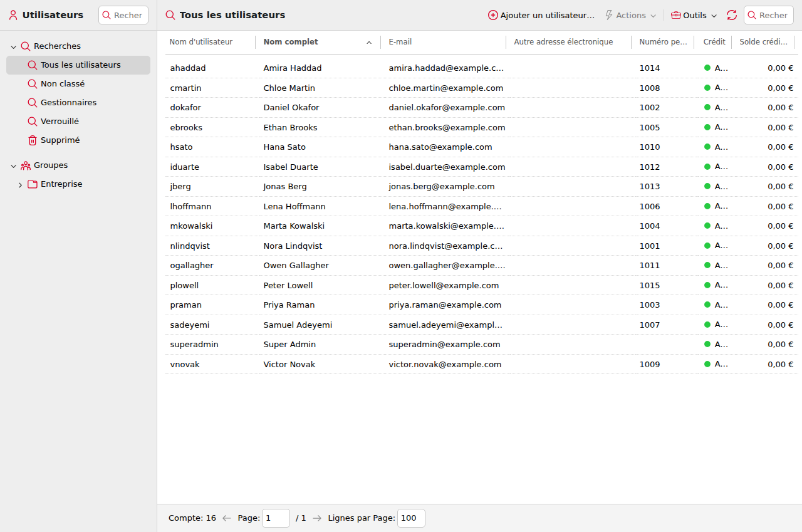Viewport: 802px width, 532px height.
Task: Go to the previous page arrow
Action: click(x=227, y=518)
